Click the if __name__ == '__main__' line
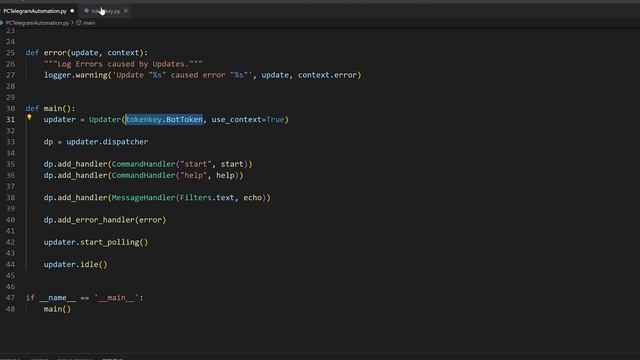Screen dimensions: 640x360 tap(84, 298)
